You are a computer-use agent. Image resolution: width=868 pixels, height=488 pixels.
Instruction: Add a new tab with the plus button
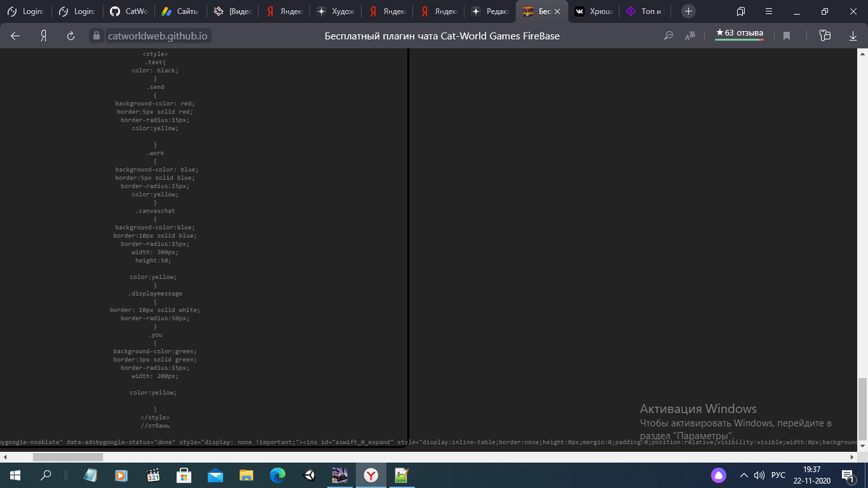coord(689,12)
